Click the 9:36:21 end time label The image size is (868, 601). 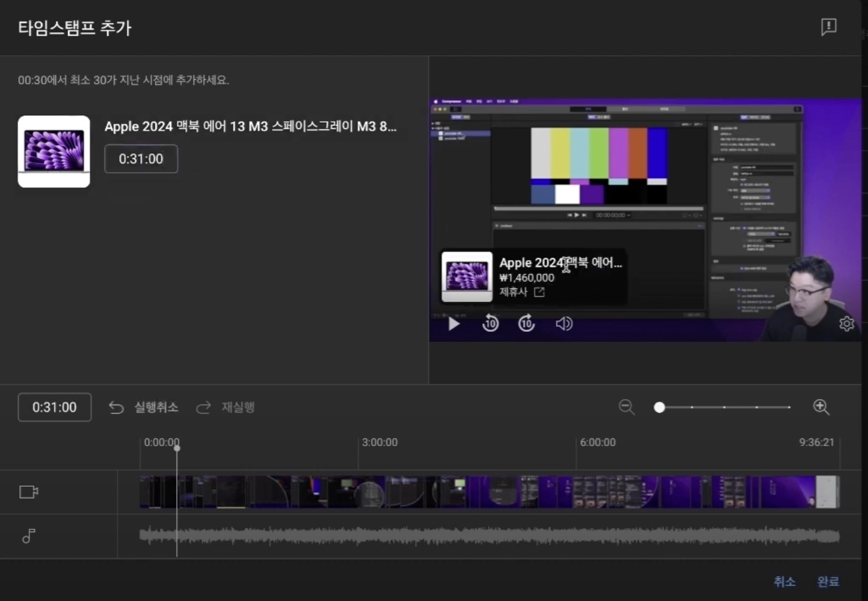click(817, 442)
